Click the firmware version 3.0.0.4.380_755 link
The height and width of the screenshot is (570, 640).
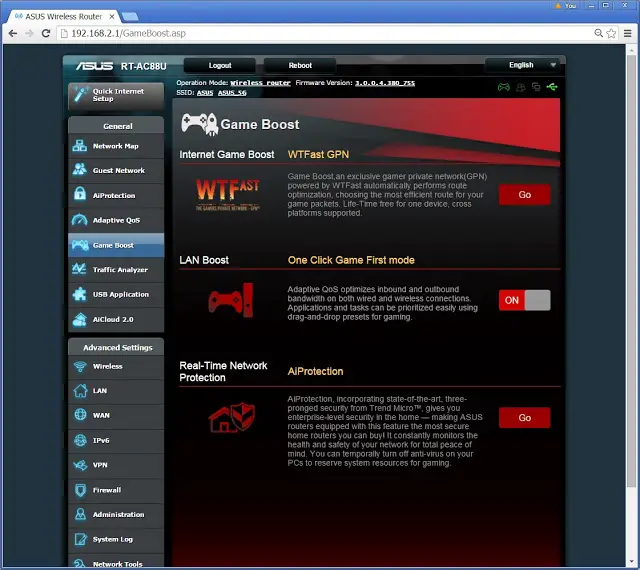(x=384, y=83)
